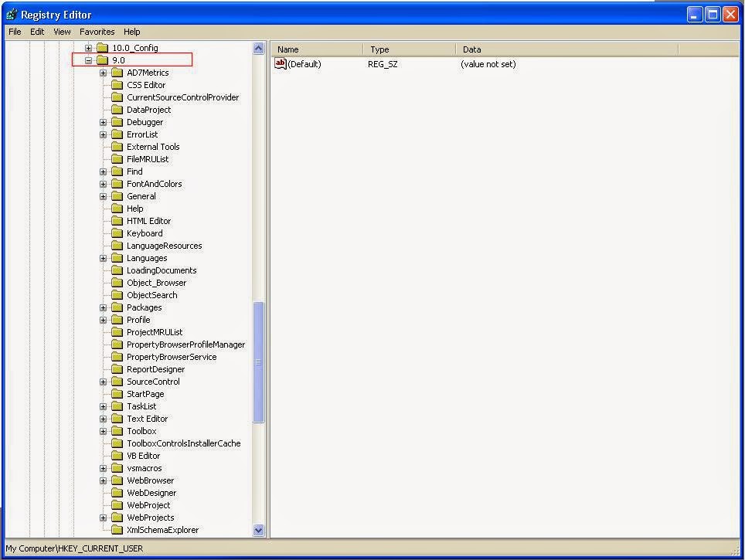The image size is (745, 560).
Task: Click the REG_SZ type cell
Action: (x=383, y=63)
